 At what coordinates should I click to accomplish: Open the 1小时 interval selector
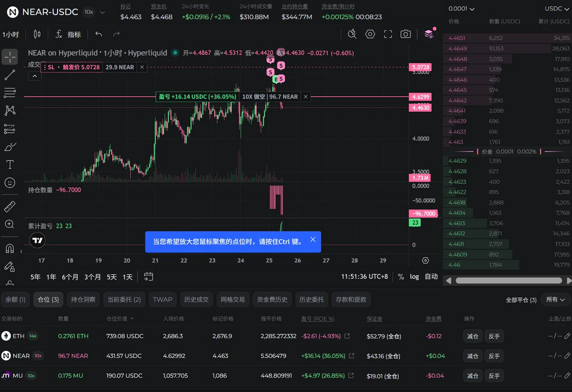pyautogui.click(x=10, y=34)
